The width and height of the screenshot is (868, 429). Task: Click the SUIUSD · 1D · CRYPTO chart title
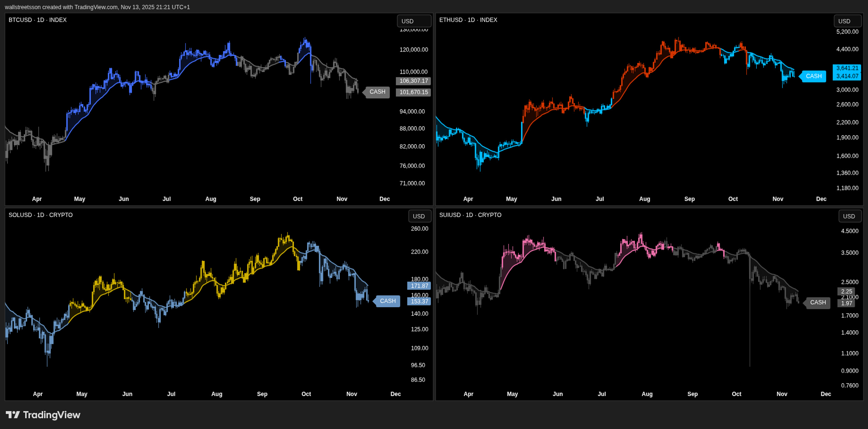[x=470, y=215]
